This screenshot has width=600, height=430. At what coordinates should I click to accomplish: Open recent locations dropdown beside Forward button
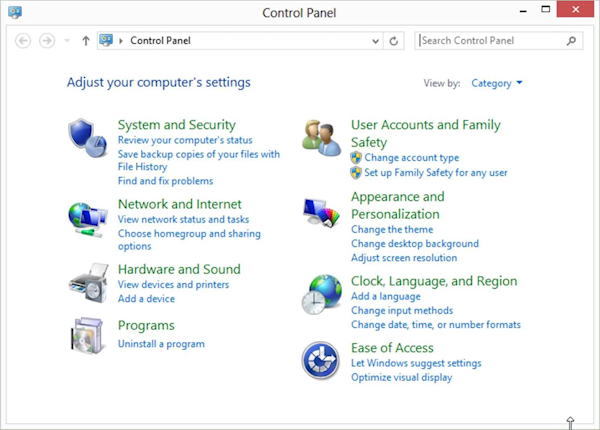point(67,41)
